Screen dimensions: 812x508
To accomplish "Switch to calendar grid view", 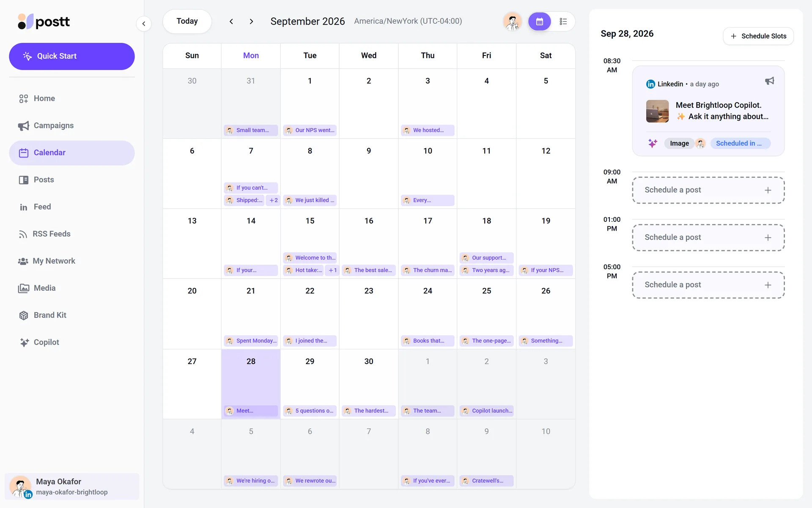I will 539,22.
